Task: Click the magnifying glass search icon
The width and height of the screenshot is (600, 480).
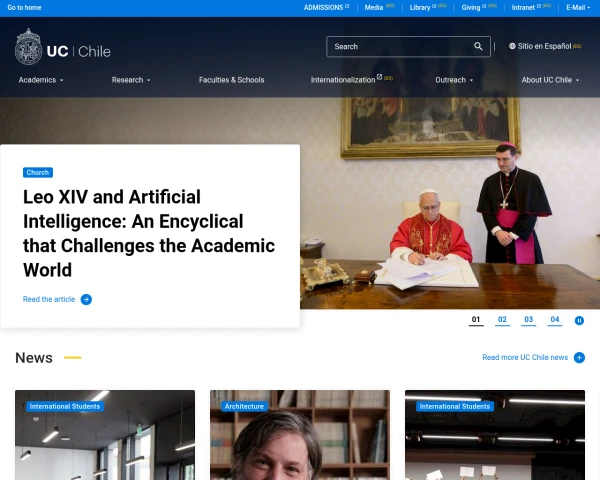Action: point(478,46)
